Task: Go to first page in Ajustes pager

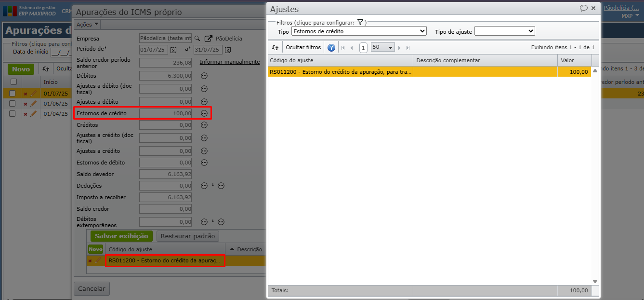Action: click(343, 47)
